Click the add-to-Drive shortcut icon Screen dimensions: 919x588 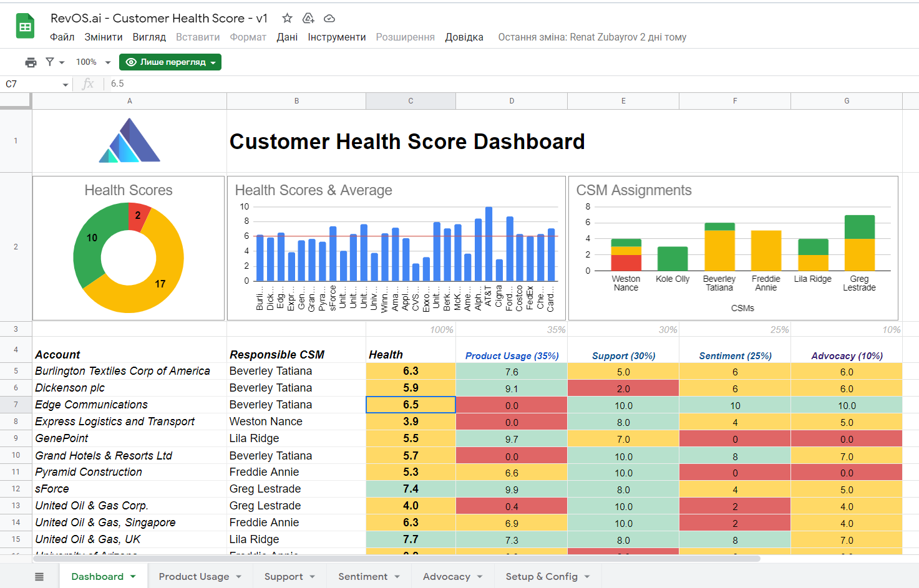click(308, 18)
